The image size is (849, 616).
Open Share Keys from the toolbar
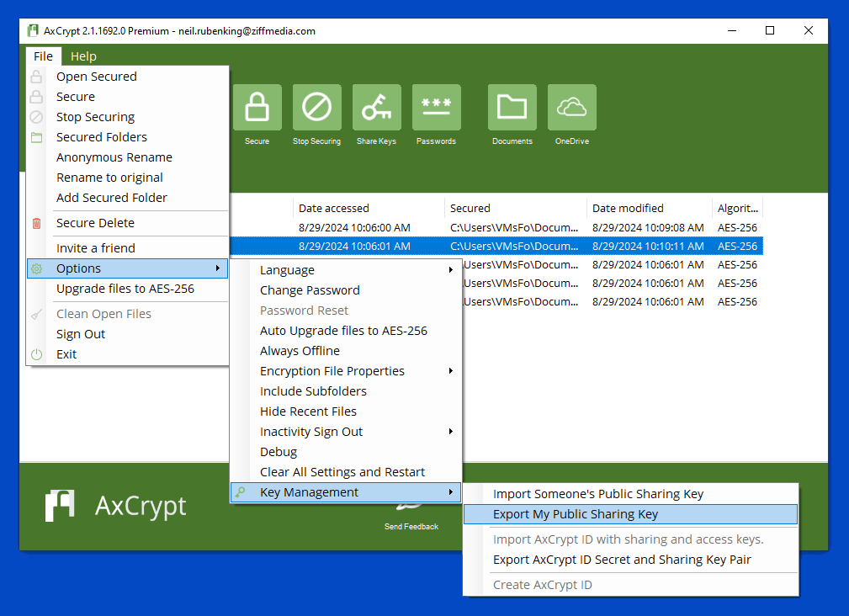click(x=376, y=108)
